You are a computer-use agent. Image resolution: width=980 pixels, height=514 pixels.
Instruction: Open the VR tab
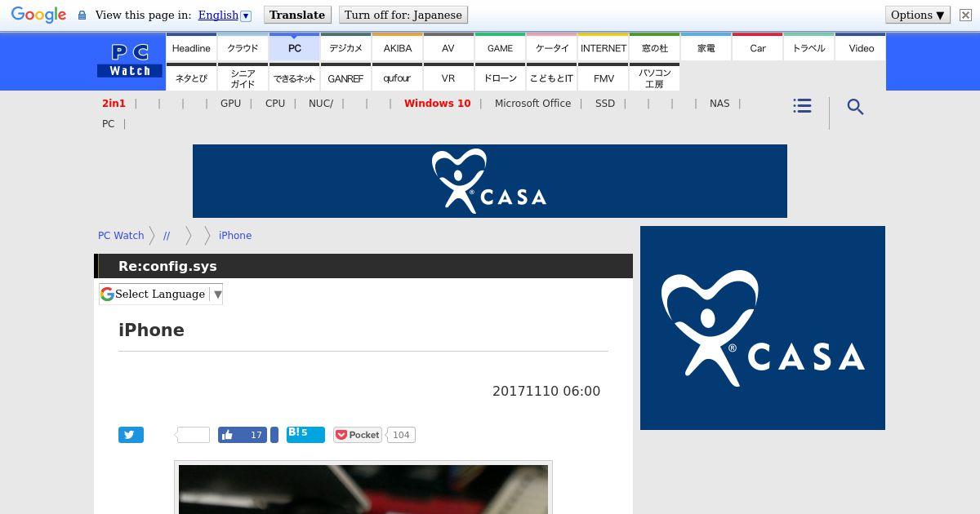click(448, 78)
